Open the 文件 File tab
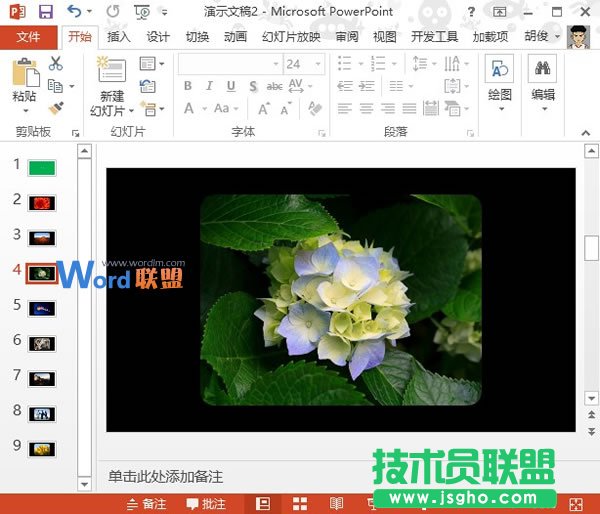This screenshot has height=514, width=600. pyautogui.click(x=28, y=37)
